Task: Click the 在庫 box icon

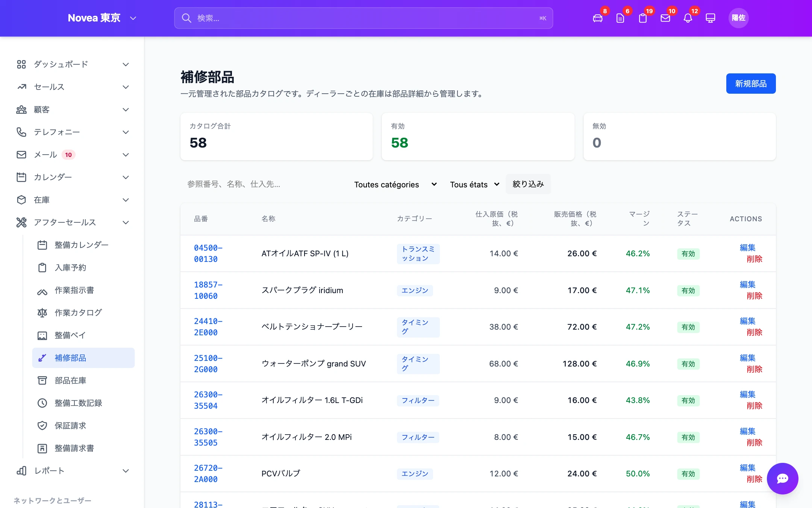Action: (21, 200)
